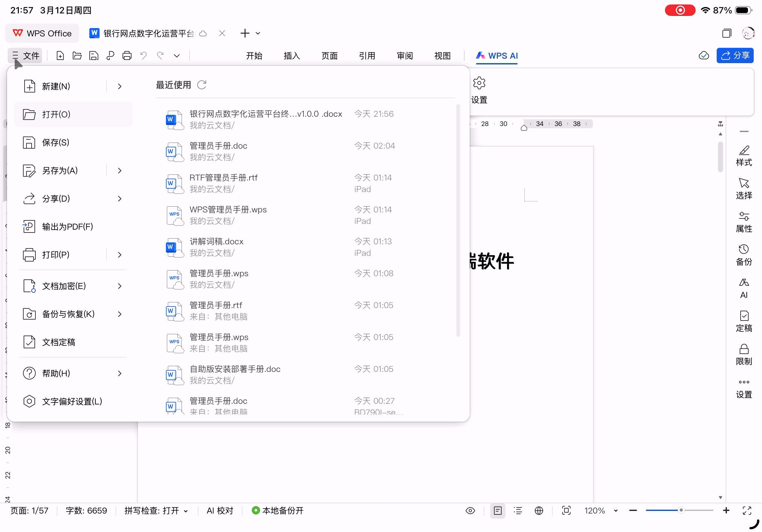This screenshot has height=532, width=762.
Task: Expand the Save As submenu arrow
Action: [119, 171]
